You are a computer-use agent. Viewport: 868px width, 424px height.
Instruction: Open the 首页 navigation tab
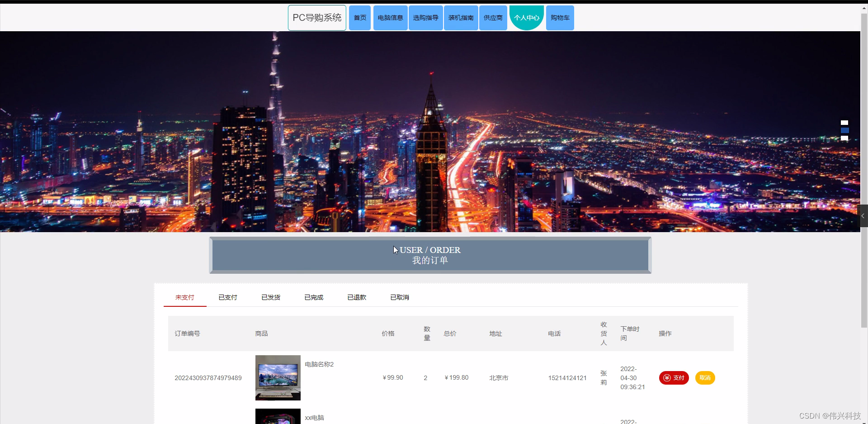tap(360, 18)
